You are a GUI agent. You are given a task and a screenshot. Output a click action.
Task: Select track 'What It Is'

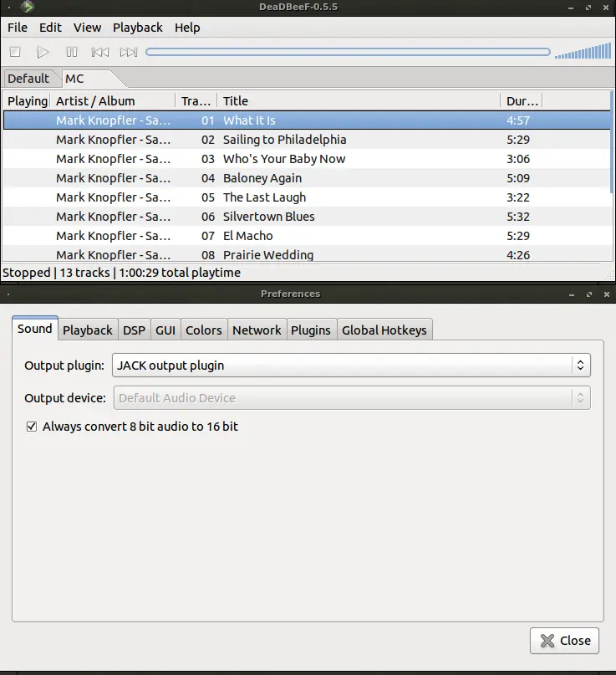click(x=307, y=120)
